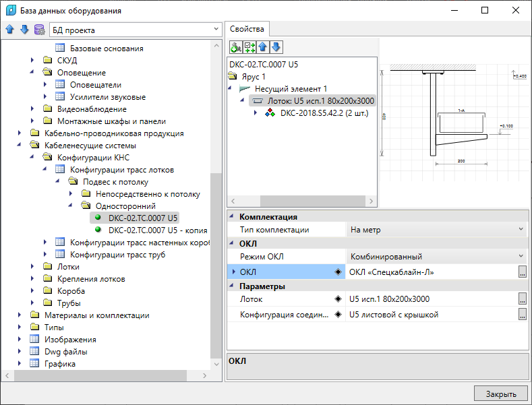Screen dimensions: 532x405
Task: Click the left tree horizontal scrollbar thumb
Action: point(100,375)
